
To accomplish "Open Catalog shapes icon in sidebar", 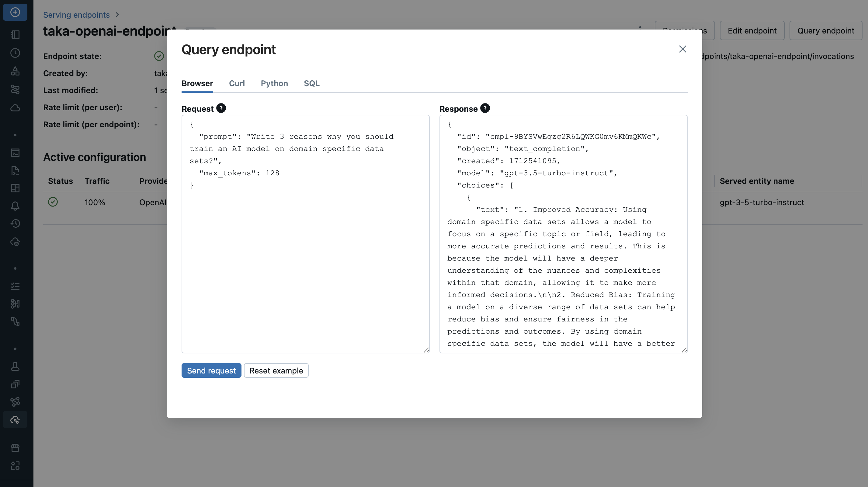I will click(x=15, y=71).
